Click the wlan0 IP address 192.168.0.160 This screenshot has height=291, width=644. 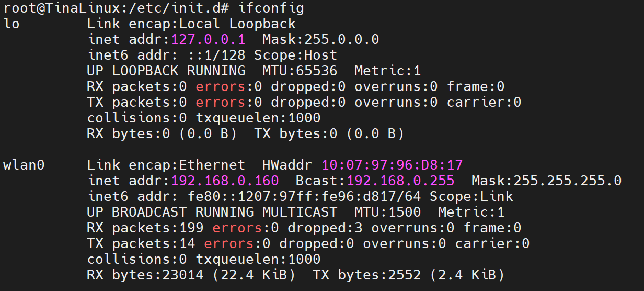225,181
